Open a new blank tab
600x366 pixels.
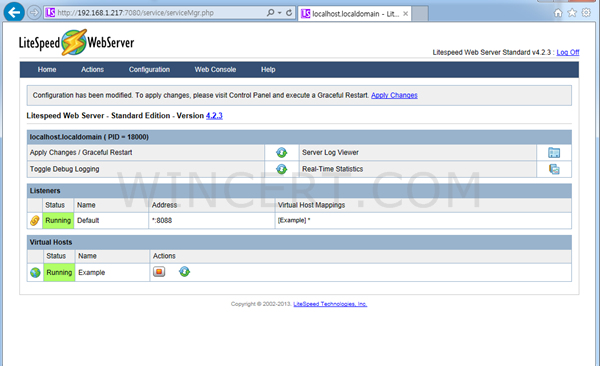click(x=420, y=14)
